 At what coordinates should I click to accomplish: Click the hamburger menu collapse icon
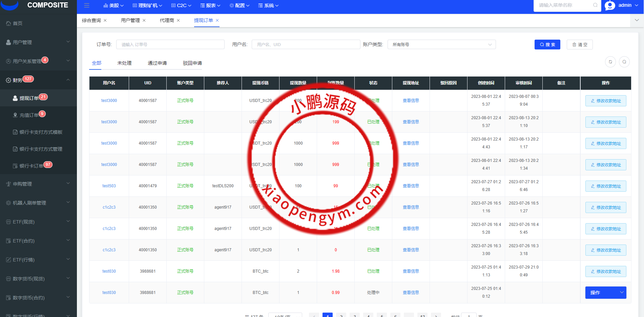[87, 5]
